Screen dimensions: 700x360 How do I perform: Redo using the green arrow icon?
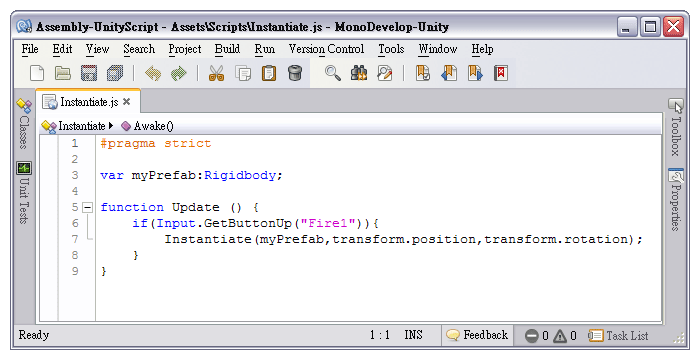click(x=179, y=73)
